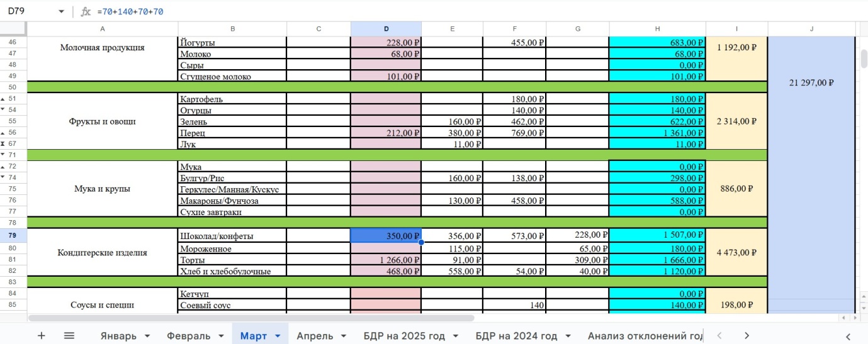Screen dimensions: 868x344
Task: Click the fx function icon in formula bar
Action: 86,11
